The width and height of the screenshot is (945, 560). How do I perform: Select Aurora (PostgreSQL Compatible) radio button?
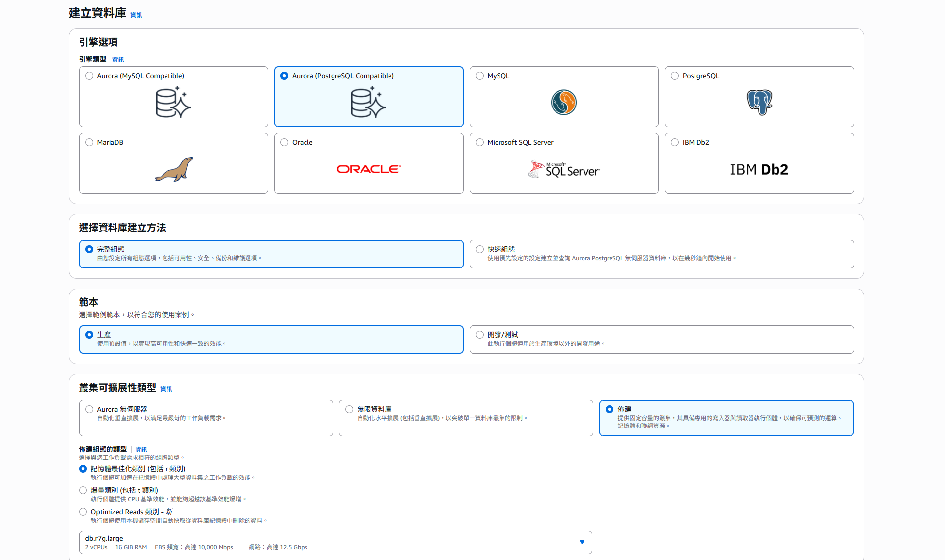point(284,76)
